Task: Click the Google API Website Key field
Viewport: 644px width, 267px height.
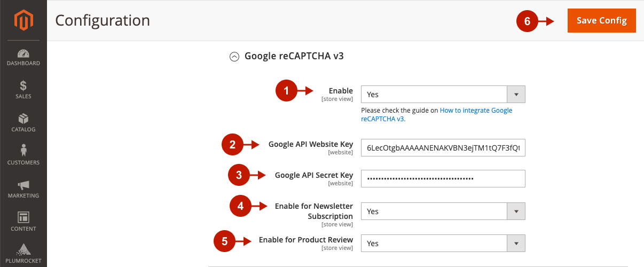Action: [443, 148]
